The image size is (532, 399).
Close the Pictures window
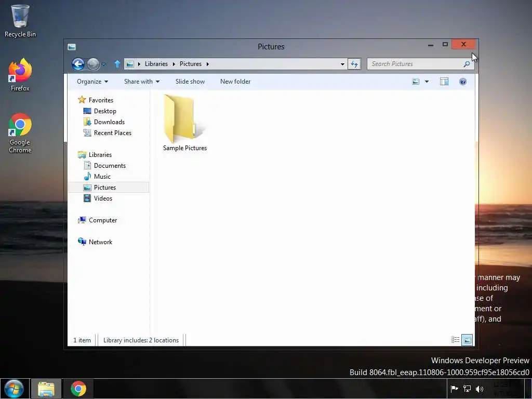coord(463,44)
